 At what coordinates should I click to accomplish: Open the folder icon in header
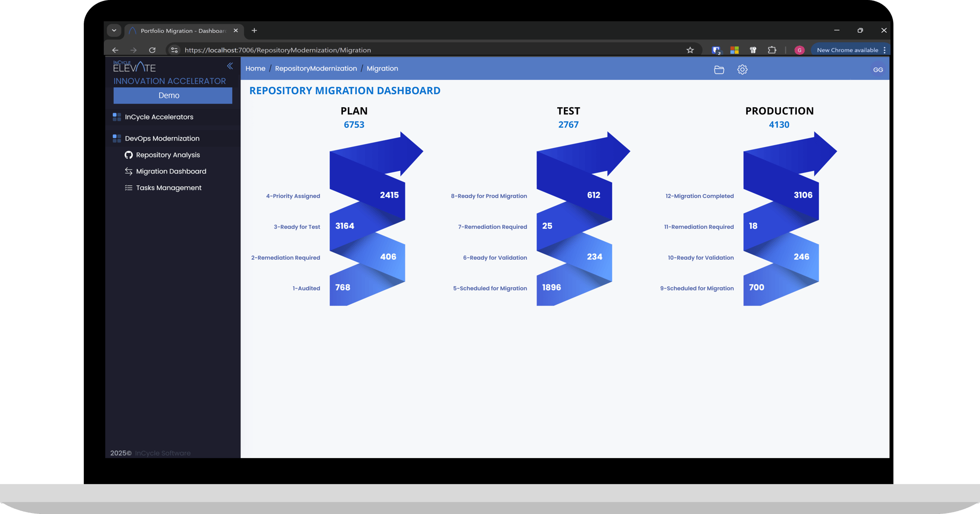coord(719,70)
